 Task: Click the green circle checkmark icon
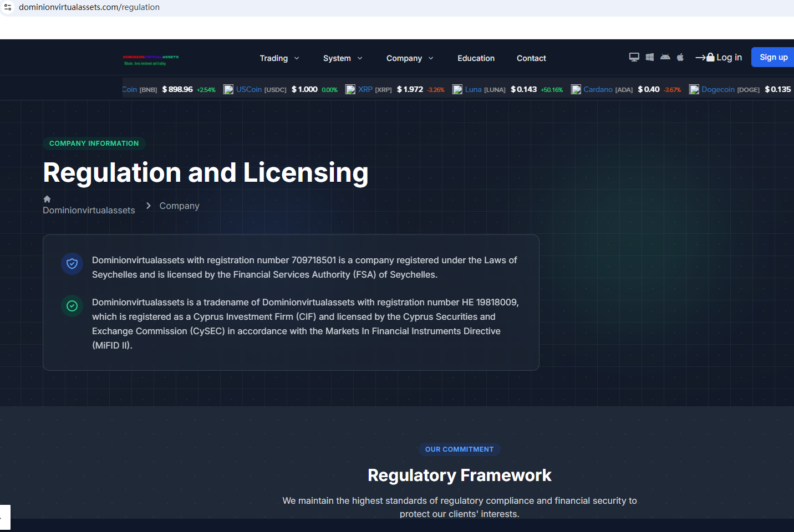tap(72, 306)
